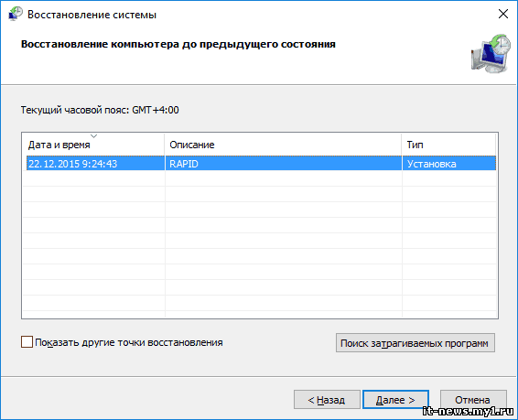This screenshot has width=518, height=420.
Task: Click the sort arrow above Дата и время
Action: (94, 136)
